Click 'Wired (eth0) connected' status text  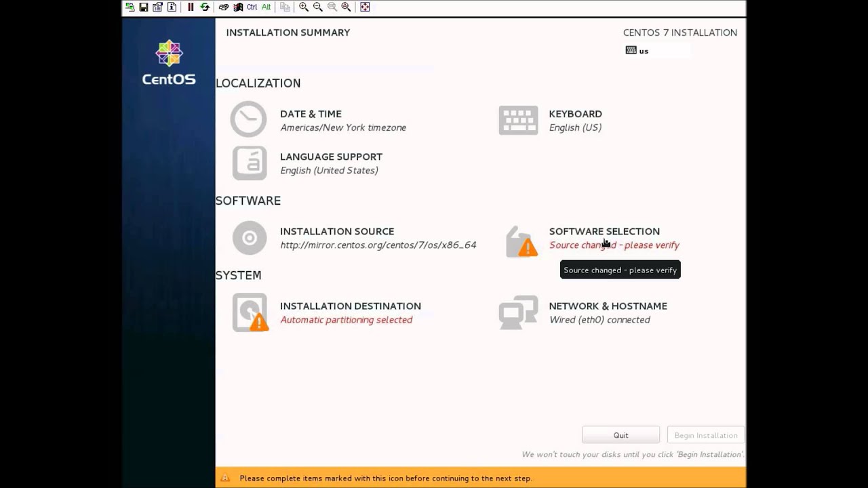click(599, 319)
